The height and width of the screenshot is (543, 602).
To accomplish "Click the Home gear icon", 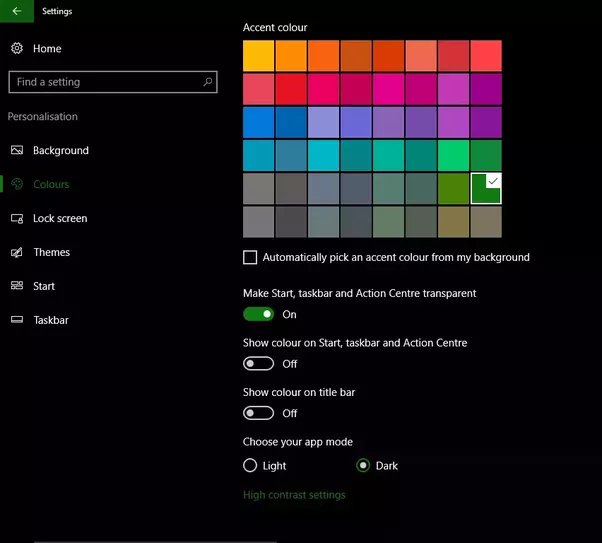I will [17, 48].
